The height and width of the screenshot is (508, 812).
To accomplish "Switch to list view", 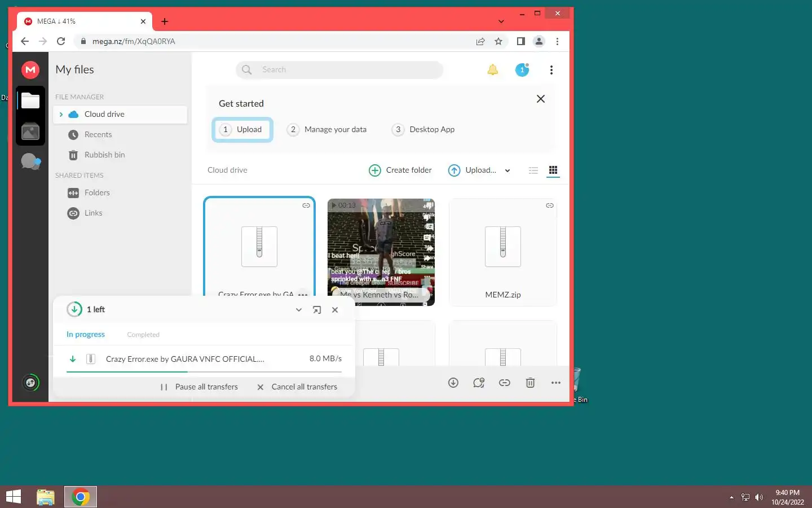I will click(533, 170).
